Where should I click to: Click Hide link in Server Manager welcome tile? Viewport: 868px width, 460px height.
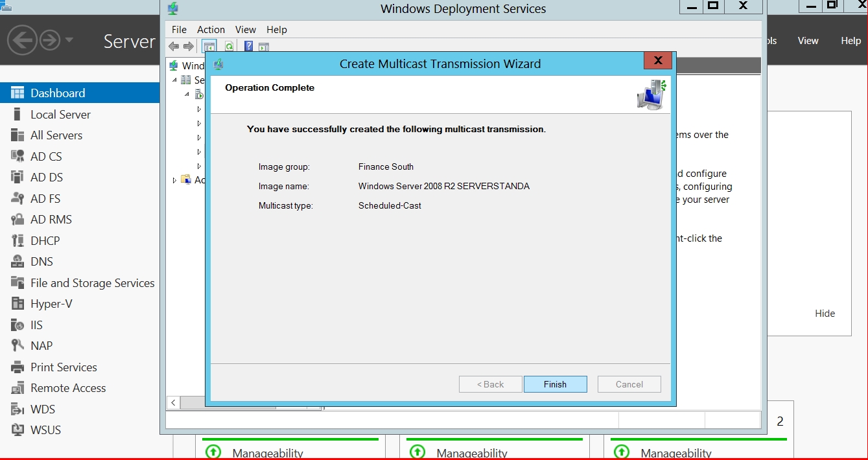tap(825, 314)
